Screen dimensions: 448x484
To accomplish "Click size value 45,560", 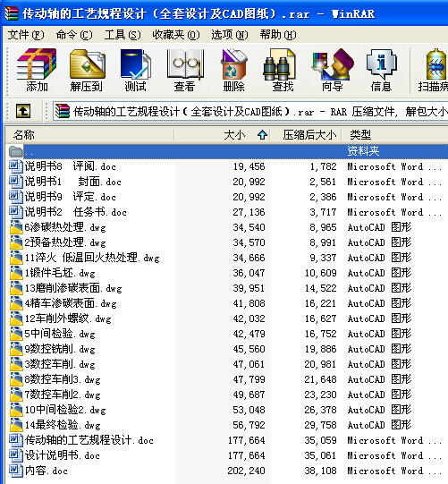I will pos(249,349).
